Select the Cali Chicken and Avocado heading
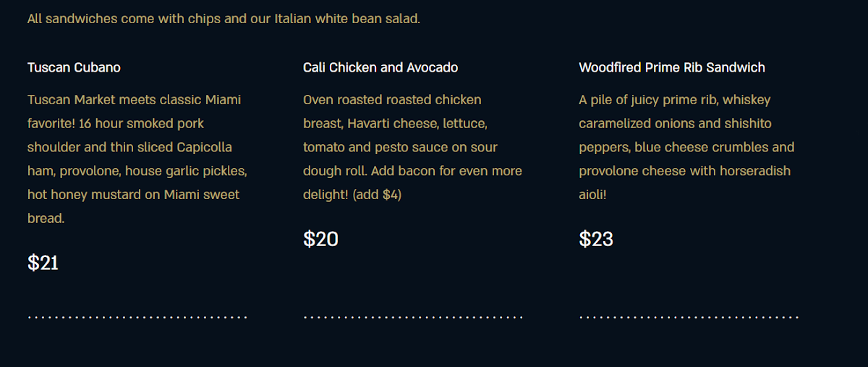Viewport: 868px width, 367px height. point(380,67)
